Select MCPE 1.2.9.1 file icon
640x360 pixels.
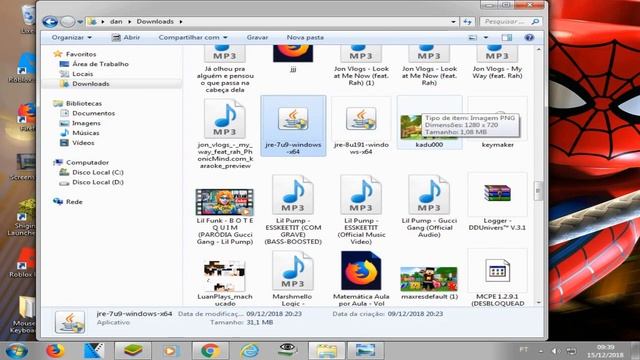pyautogui.click(x=497, y=270)
